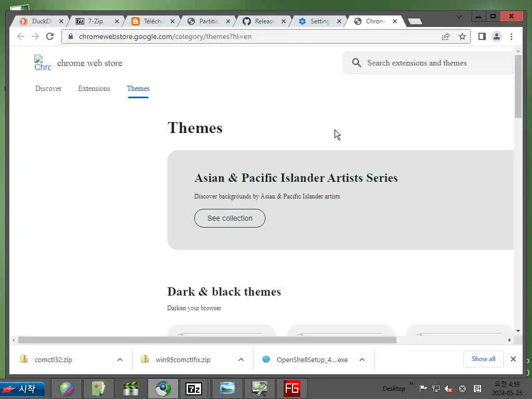Click the See collection button
The image size is (532, 399).
pyautogui.click(x=230, y=218)
